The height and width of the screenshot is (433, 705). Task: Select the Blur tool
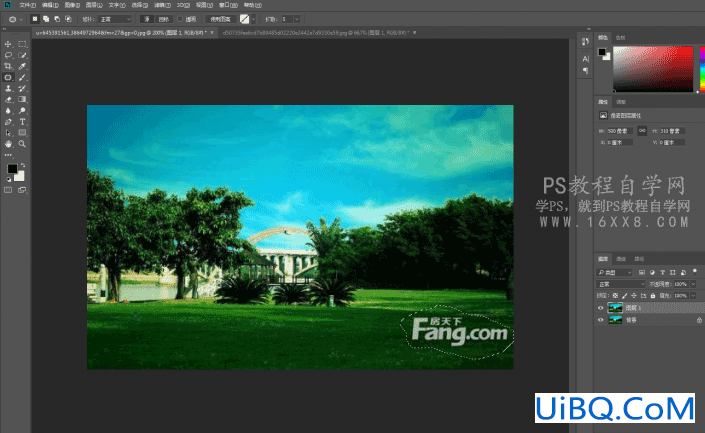[x=8, y=111]
